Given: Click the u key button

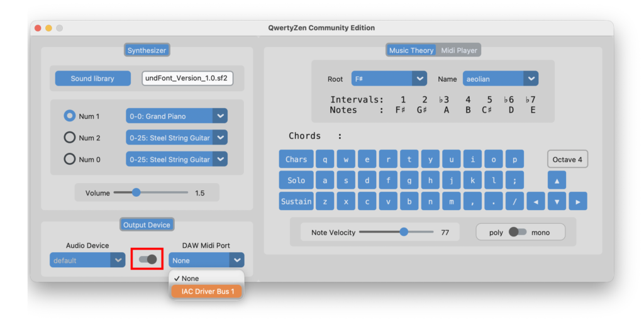Looking at the screenshot, I should tap(452, 159).
